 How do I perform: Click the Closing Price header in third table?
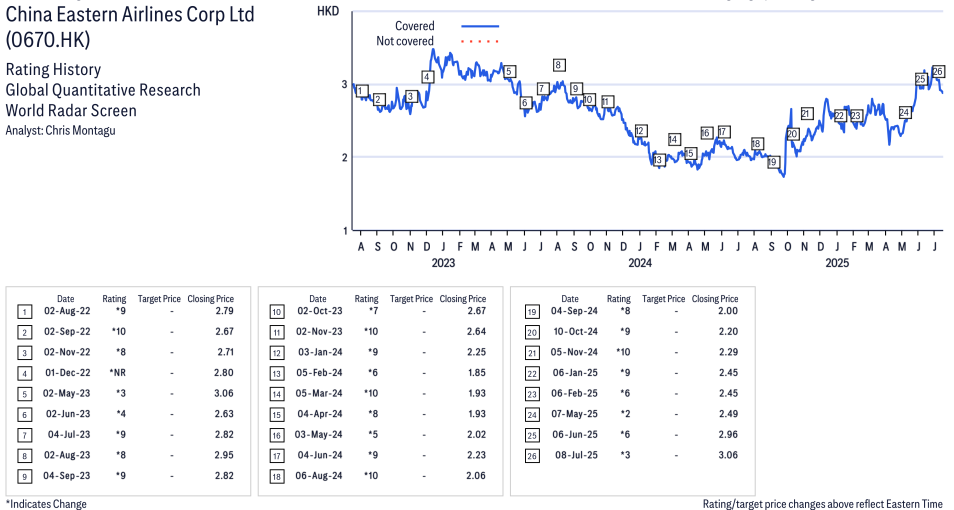715,299
